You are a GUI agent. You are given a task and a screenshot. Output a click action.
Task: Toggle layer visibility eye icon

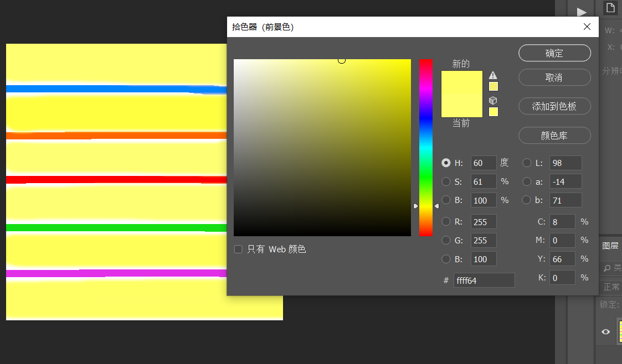pyautogui.click(x=606, y=331)
